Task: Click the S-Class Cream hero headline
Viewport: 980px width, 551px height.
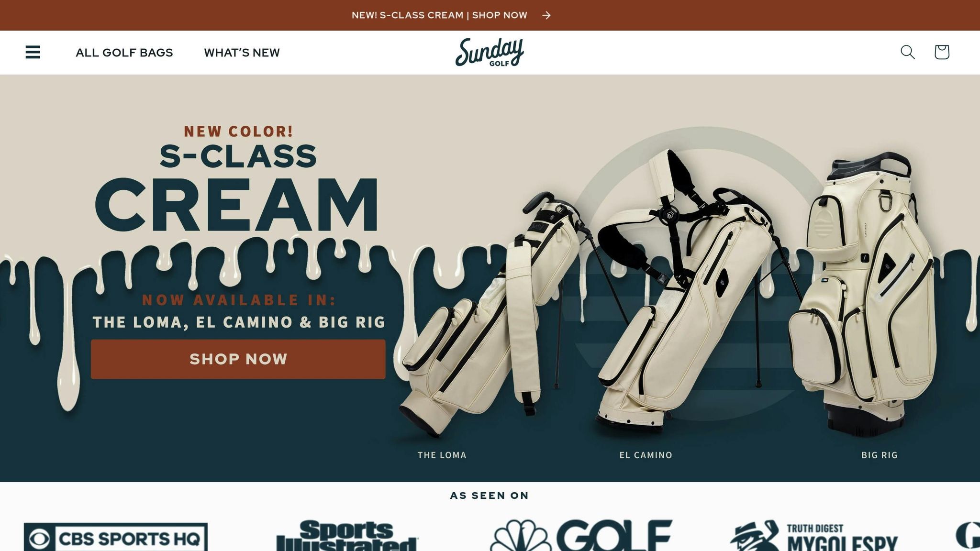Action: tap(238, 187)
